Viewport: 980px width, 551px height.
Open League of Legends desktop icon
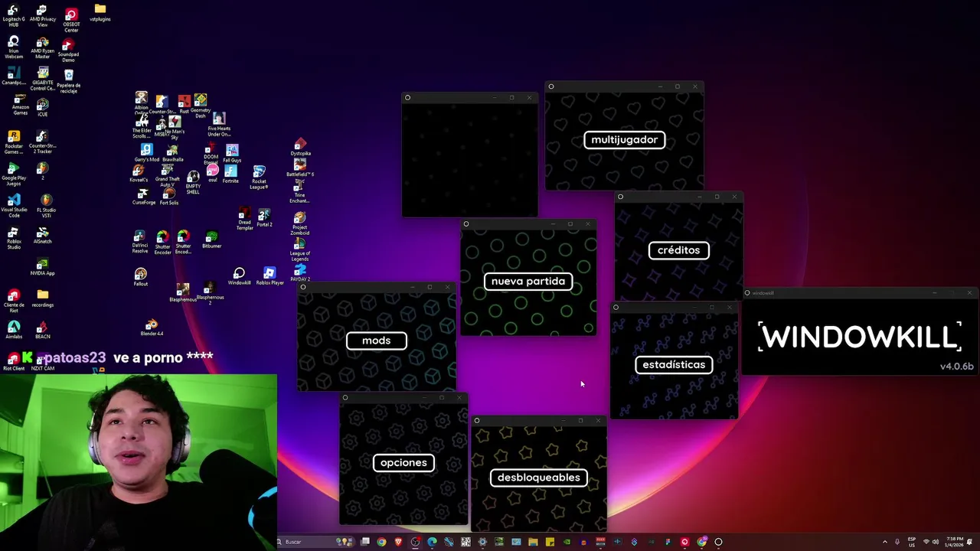coord(300,250)
